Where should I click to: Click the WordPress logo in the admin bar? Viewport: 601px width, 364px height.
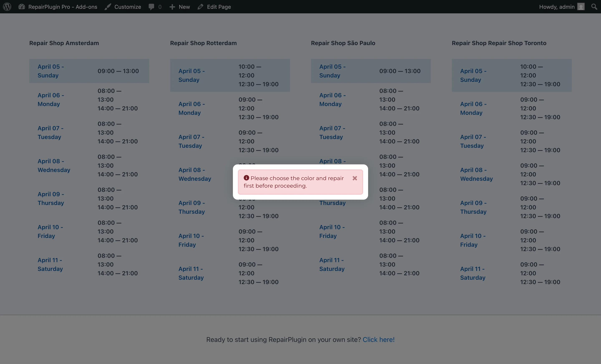(7, 7)
